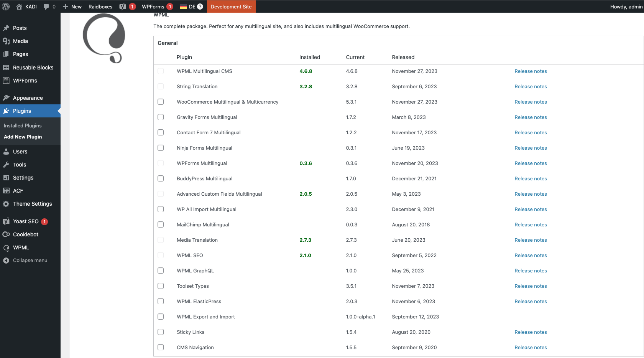Click the Users person icon
Screen dimensions: 644x358
6,152
